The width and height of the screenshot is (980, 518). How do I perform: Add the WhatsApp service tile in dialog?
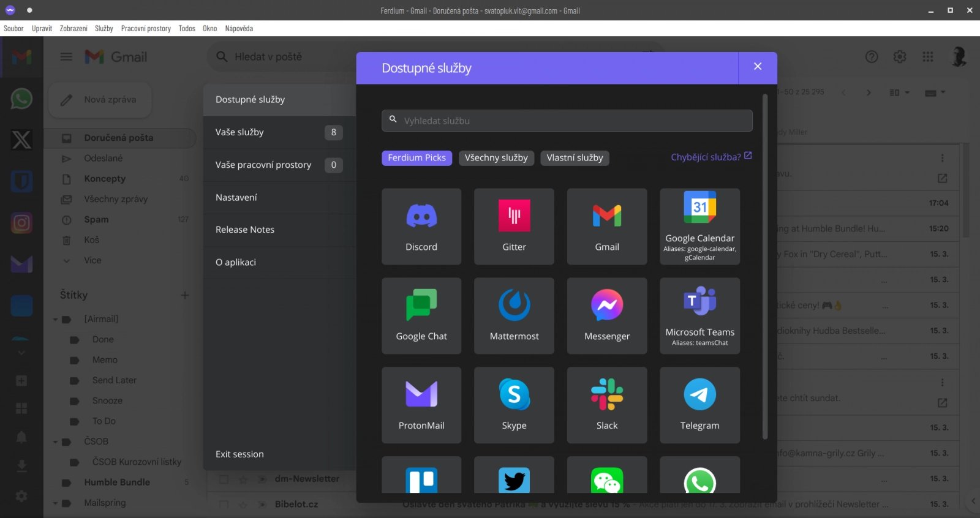coord(699,475)
